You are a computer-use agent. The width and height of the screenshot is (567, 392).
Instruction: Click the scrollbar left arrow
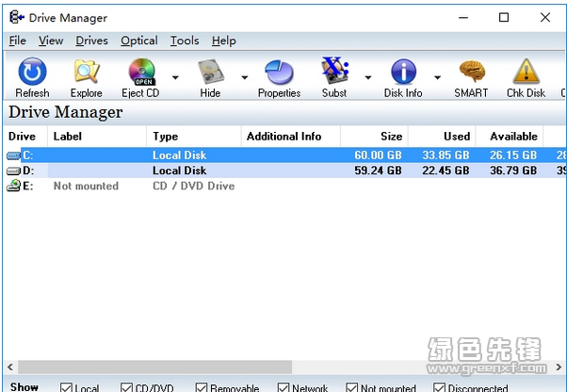point(10,367)
